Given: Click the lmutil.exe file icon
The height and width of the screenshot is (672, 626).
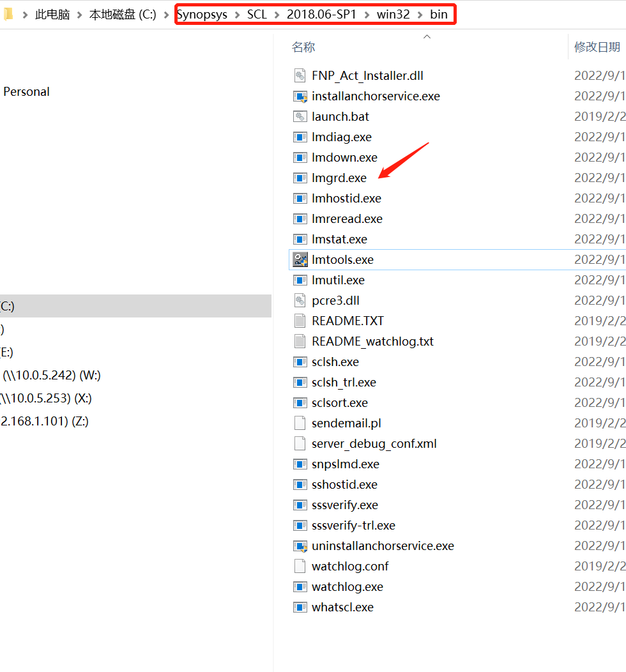Looking at the screenshot, I should pos(300,280).
